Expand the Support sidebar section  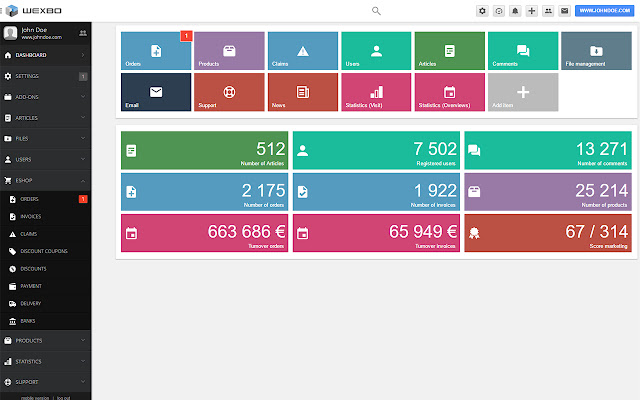(45, 382)
